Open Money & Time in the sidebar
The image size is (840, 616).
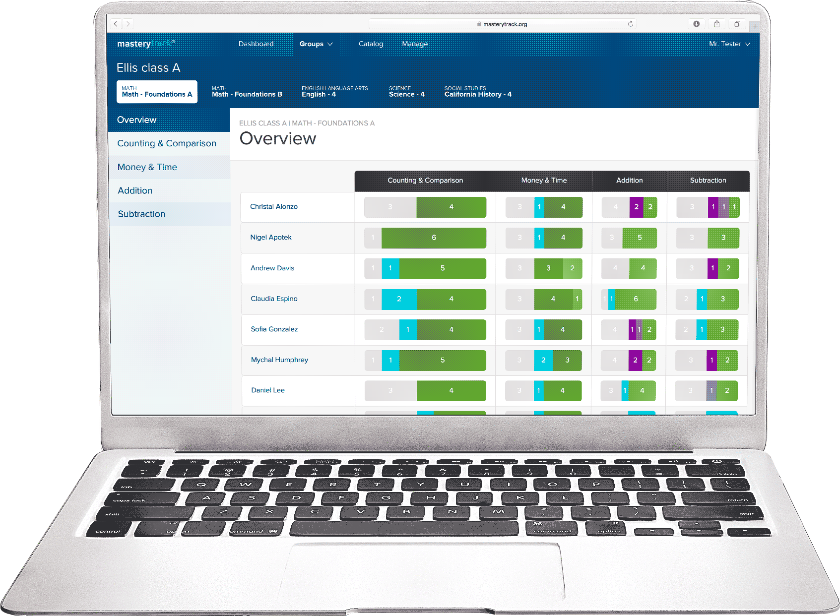click(147, 167)
